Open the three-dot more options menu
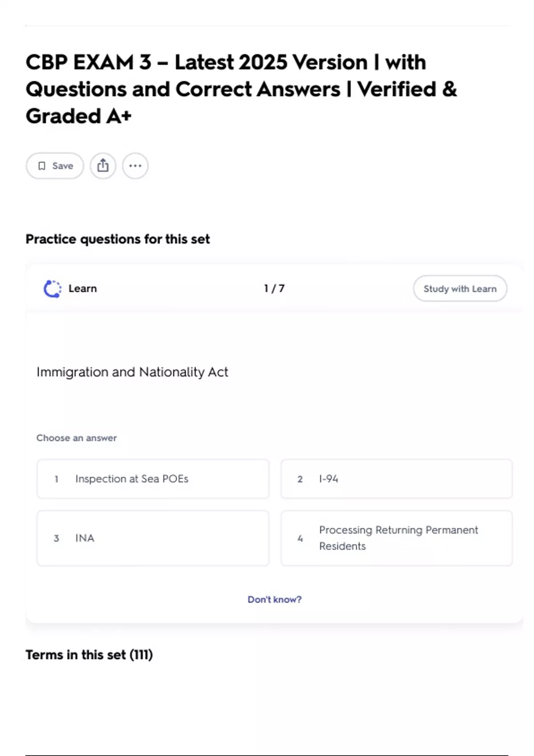The height and width of the screenshot is (756, 534). (x=135, y=166)
